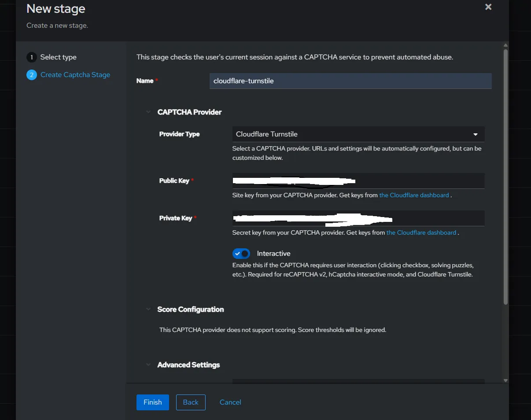Viewport: 531px width, 420px height.
Task: Click the scrollbar down arrow
Action: (505, 380)
